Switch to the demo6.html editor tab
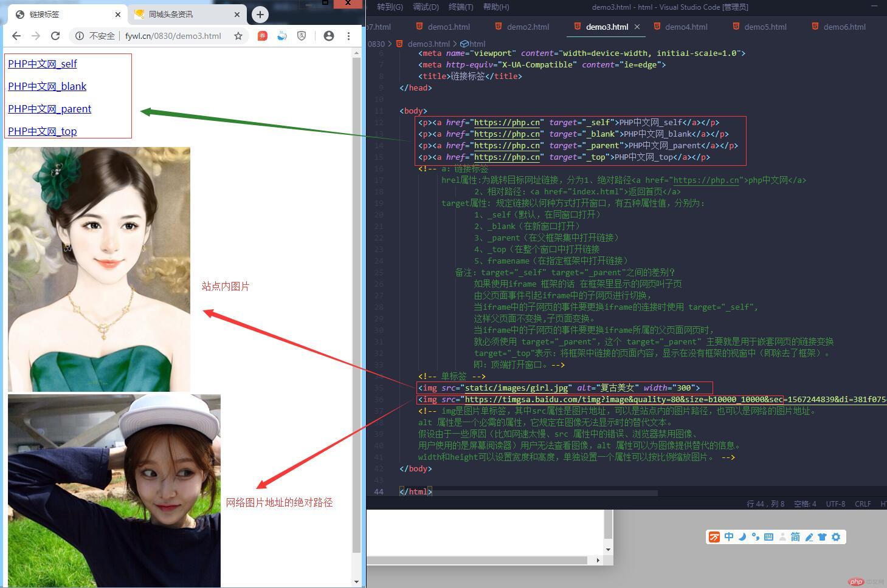The width and height of the screenshot is (887, 588). 838,27
